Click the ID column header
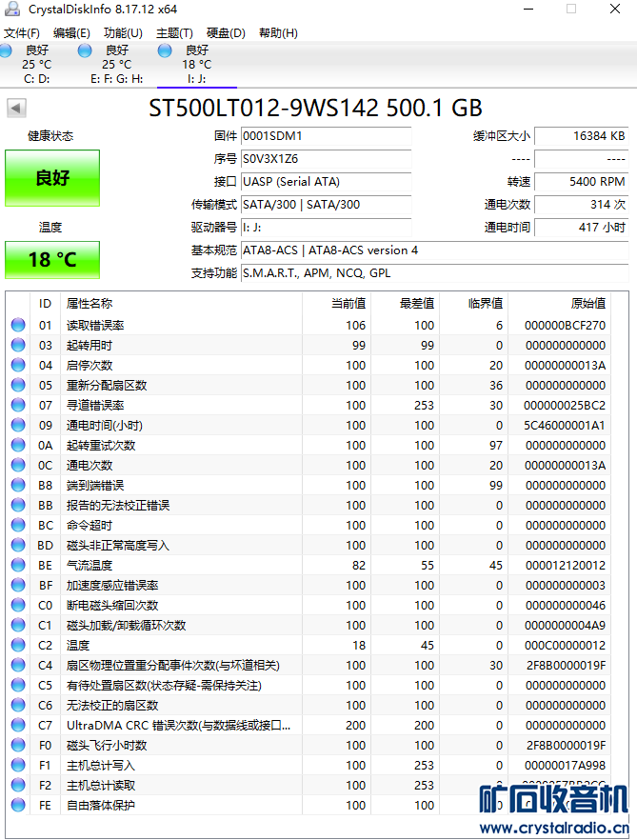The width and height of the screenshot is (637, 840). pos(45,303)
